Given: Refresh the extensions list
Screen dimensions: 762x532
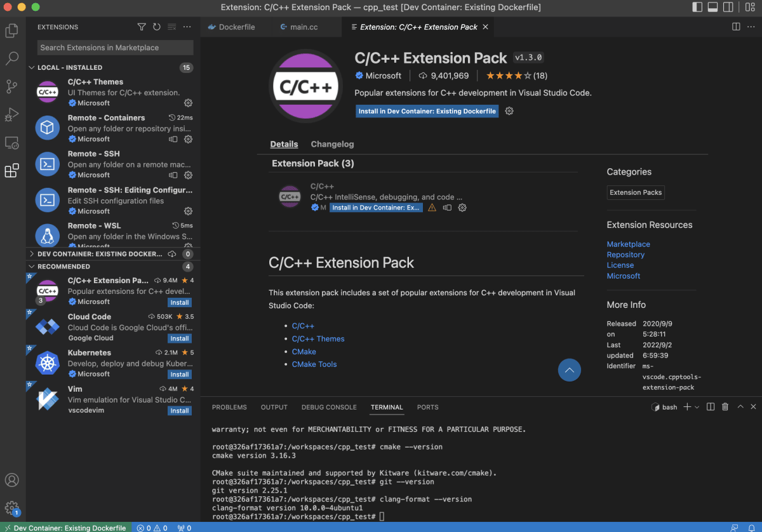Looking at the screenshot, I should (x=157, y=27).
